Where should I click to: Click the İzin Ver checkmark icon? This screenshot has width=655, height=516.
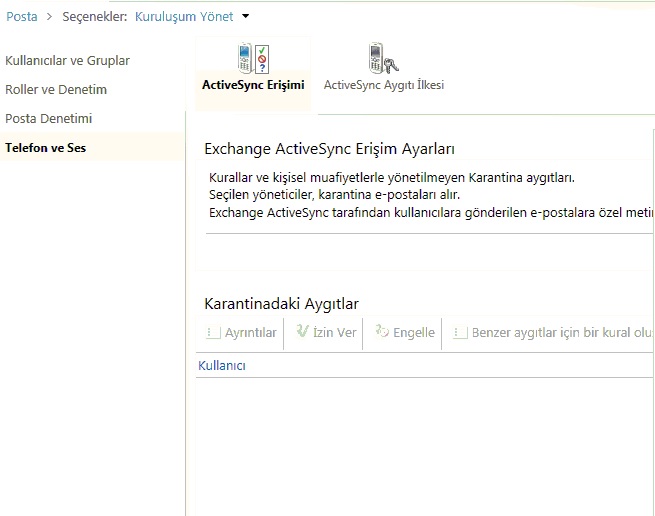(302, 331)
